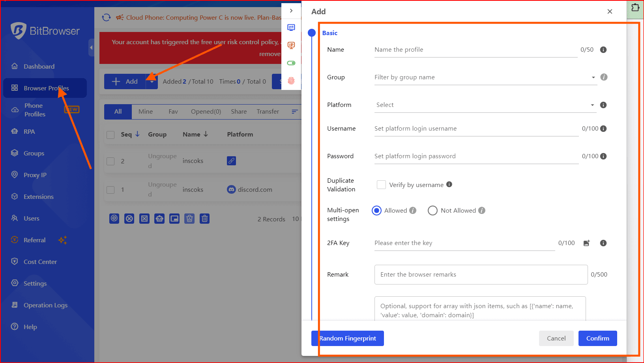This screenshot has height=363, width=644.
Task: Click the info icon next to Name field
Action: [x=603, y=50]
